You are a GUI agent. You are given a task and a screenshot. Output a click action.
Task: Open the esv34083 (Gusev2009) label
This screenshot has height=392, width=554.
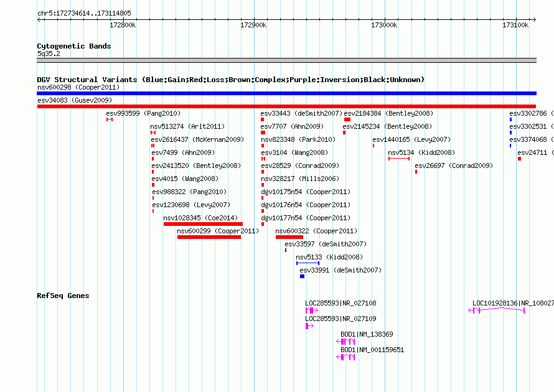point(75,100)
